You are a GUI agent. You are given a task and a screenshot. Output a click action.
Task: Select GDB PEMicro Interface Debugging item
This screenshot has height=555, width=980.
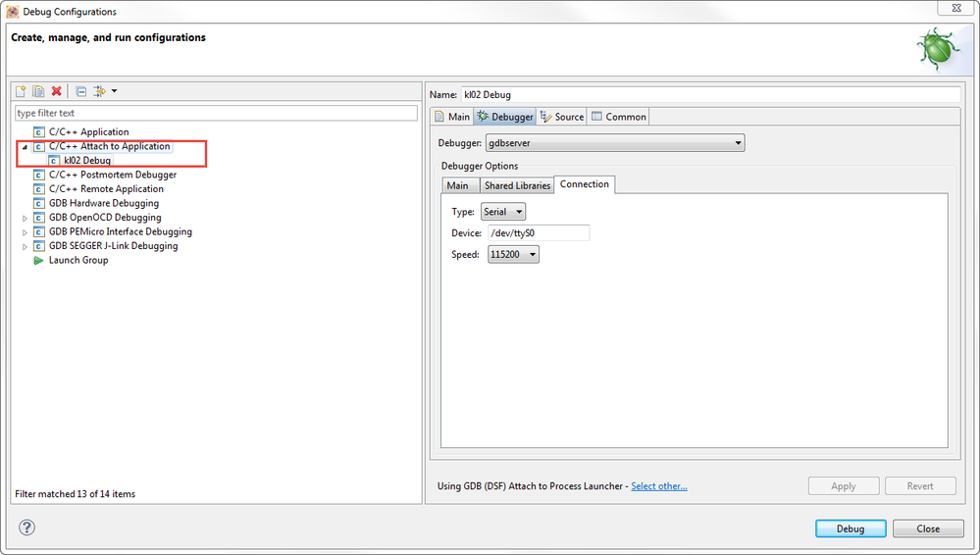point(121,231)
